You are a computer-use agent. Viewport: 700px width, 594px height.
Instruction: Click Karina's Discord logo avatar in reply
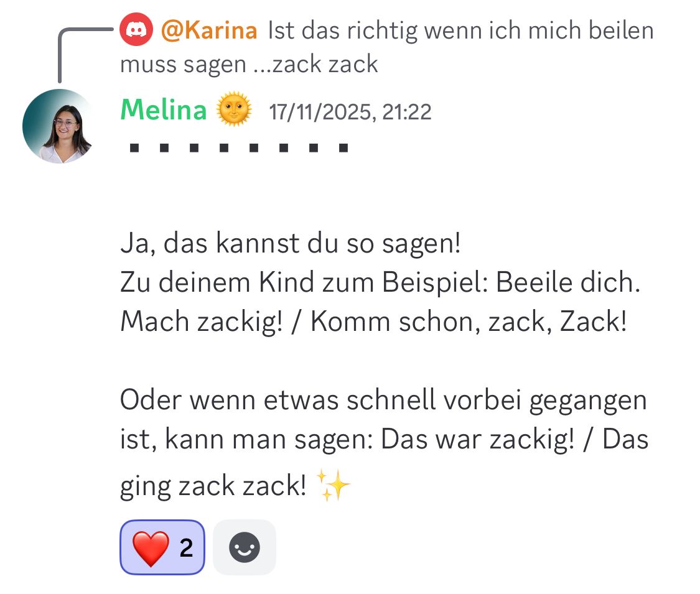click(136, 30)
